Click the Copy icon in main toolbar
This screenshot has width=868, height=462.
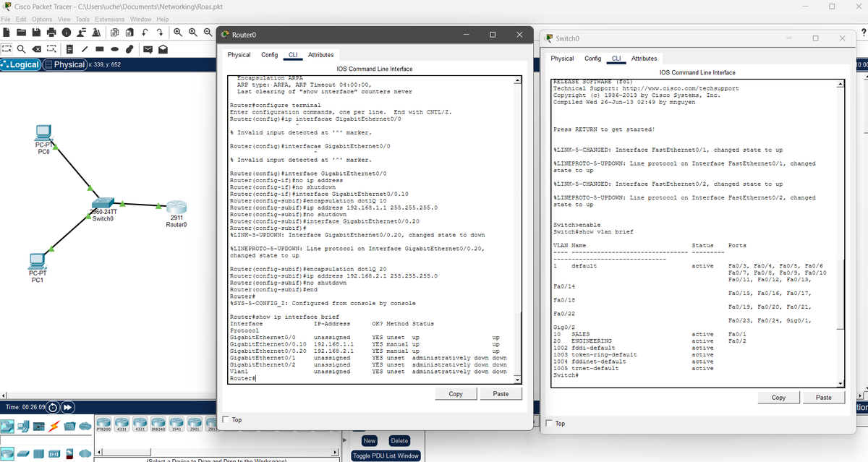pos(114,32)
